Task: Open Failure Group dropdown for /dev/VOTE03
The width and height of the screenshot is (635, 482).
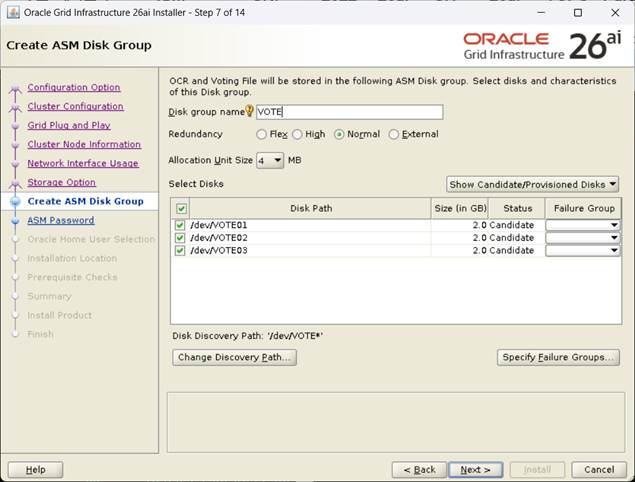Action: (583, 251)
